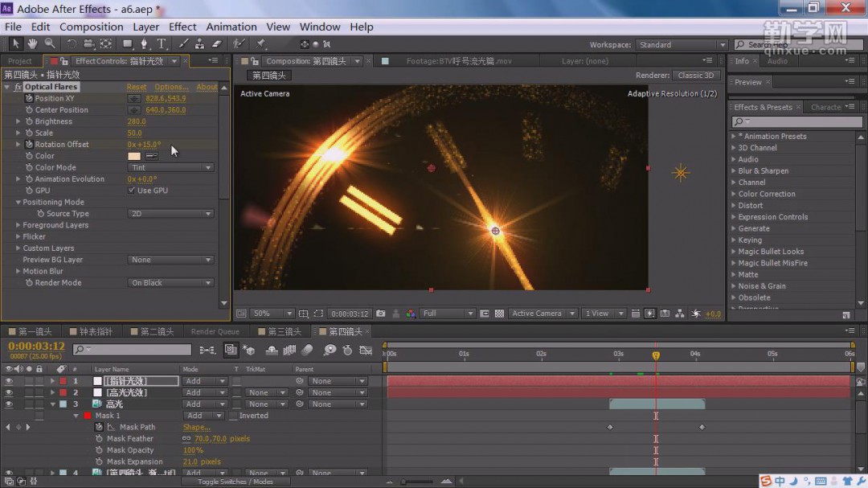Toggle Position XY stopwatch keyframing
This screenshot has width=868, height=488.
[30, 99]
